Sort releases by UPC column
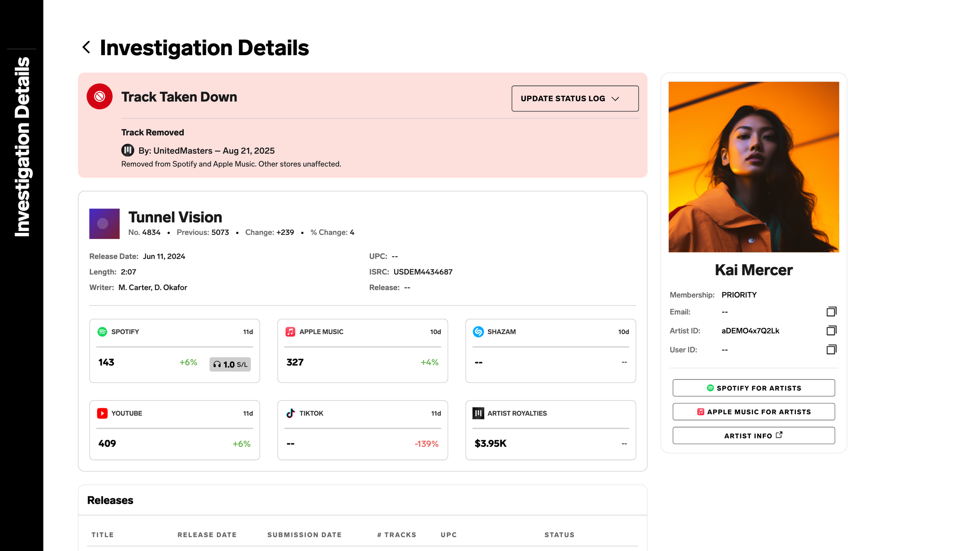The height and width of the screenshot is (551, 980). [x=449, y=535]
